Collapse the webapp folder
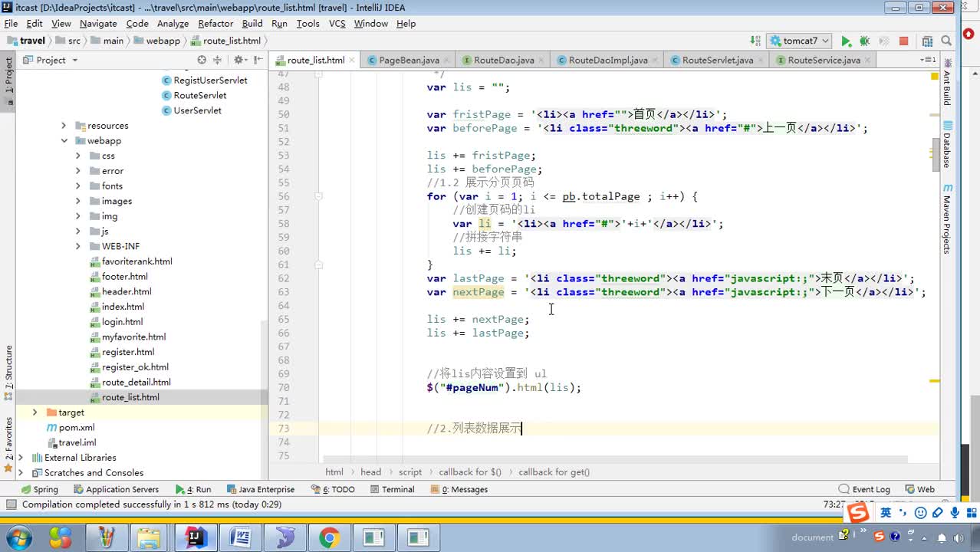Screen dimensions: 980x552 pos(64,141)
